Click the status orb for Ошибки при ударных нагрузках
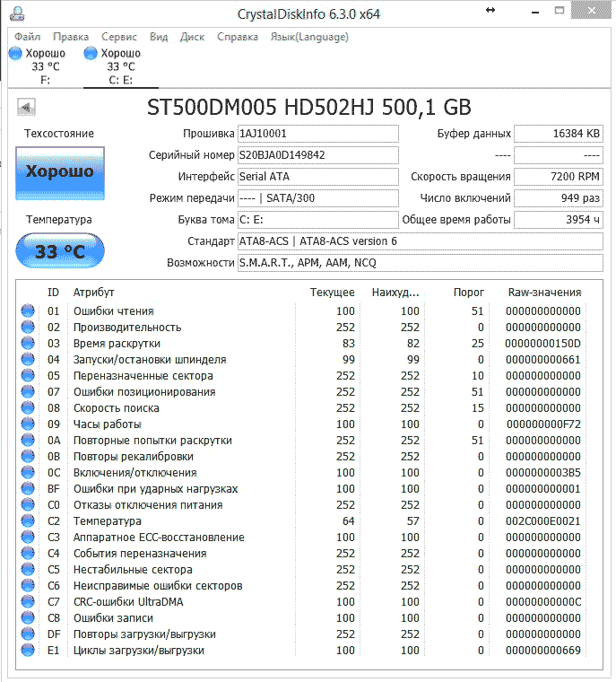The width and height of the screenshot is (616, 682). (28, 488)
